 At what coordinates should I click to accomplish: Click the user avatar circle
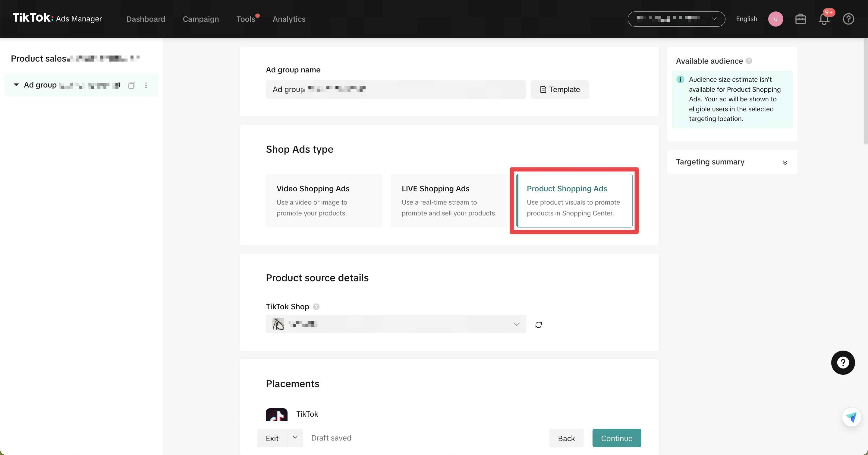pyautogui.click(x=775, y=19)
